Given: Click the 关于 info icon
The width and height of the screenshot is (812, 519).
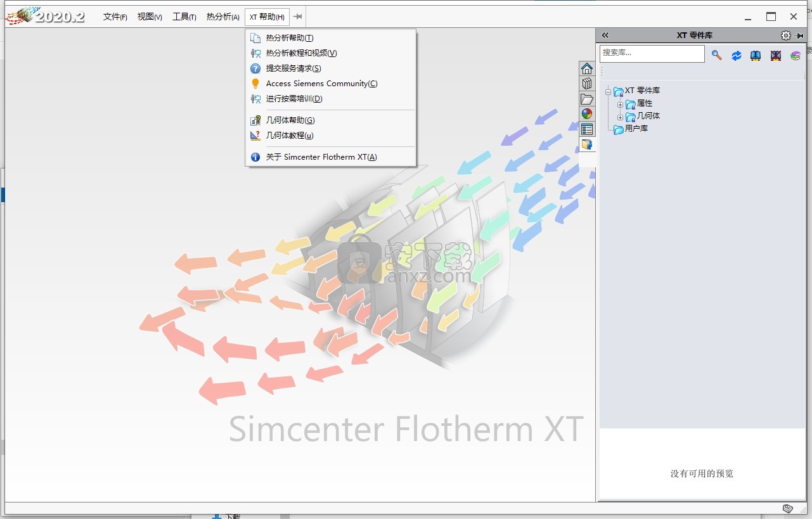Looking at the screenshot, I should (x=255, y=157).
